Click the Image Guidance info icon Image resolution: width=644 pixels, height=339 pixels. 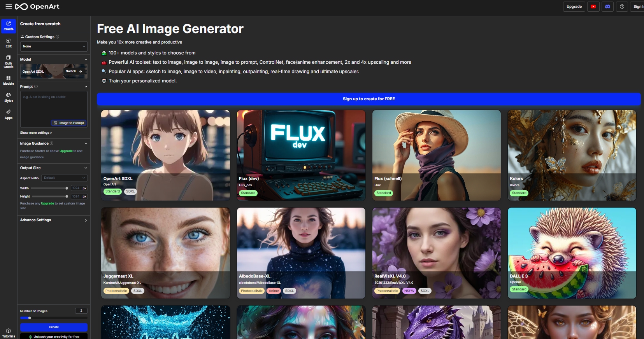52,143
